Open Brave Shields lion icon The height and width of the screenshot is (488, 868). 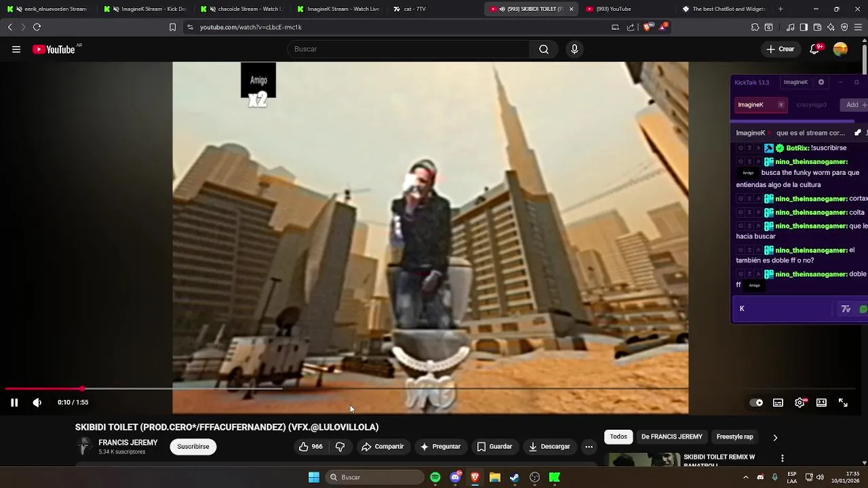[647, 27]
